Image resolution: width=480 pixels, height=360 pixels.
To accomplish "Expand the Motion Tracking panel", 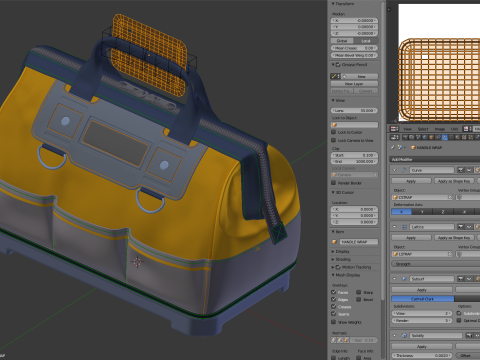I will coord(333,267).
